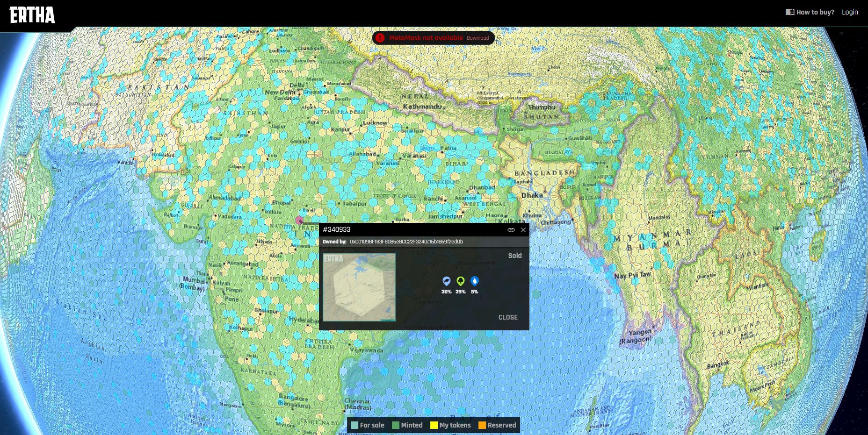This screenshot has width=868, height=435.
Task: Click the 30% fish percentage value
Action: (x=447, y=292)
